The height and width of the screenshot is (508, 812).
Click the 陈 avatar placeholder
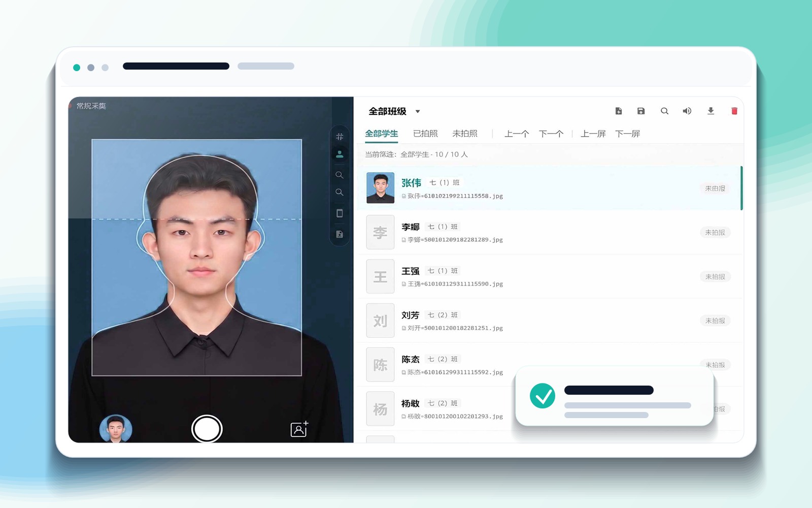[x=380, y=365]
